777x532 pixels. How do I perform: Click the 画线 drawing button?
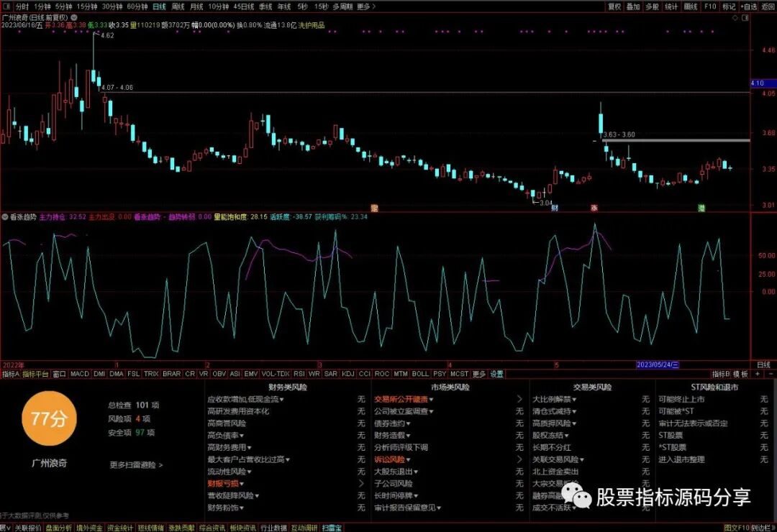[690, 6]
